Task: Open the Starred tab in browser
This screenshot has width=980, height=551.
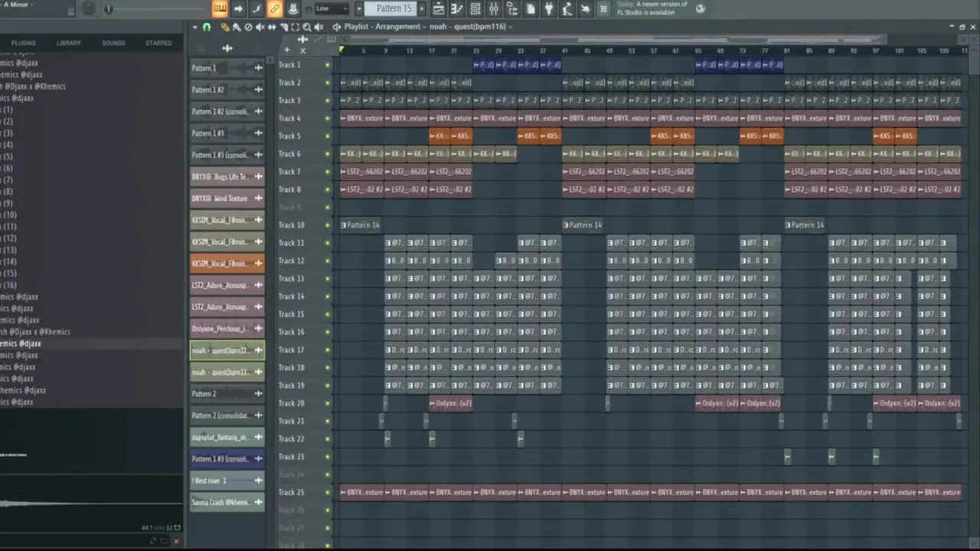Action: pos(158,43)
